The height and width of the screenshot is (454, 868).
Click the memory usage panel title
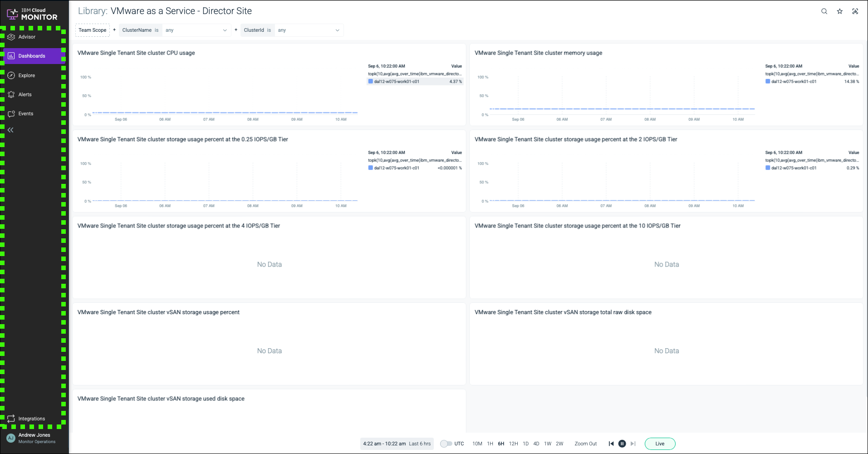(538, 53)
